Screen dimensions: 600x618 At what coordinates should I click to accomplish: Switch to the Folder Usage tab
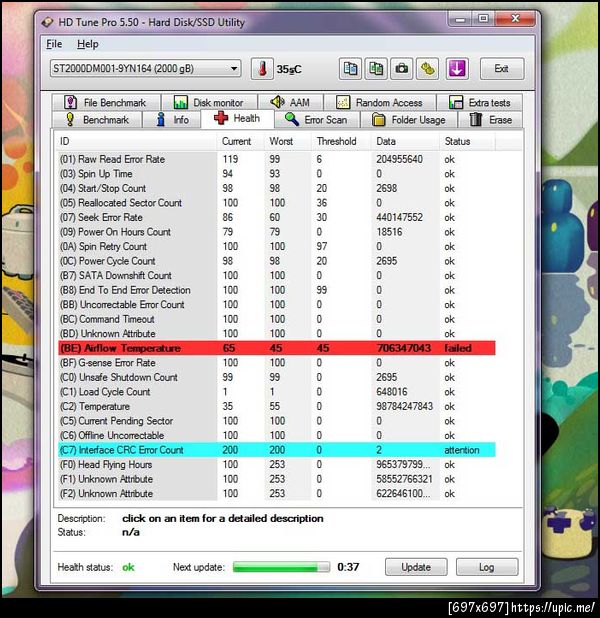[409, 119]
